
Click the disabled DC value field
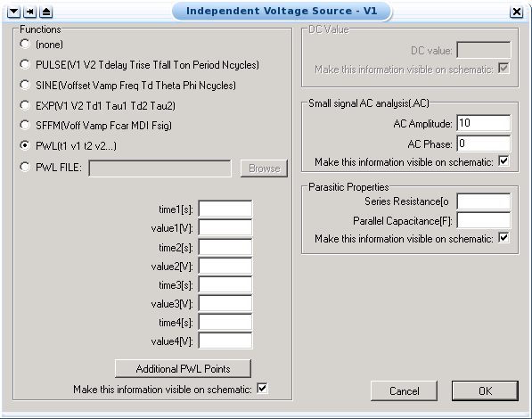click(484, 50)
